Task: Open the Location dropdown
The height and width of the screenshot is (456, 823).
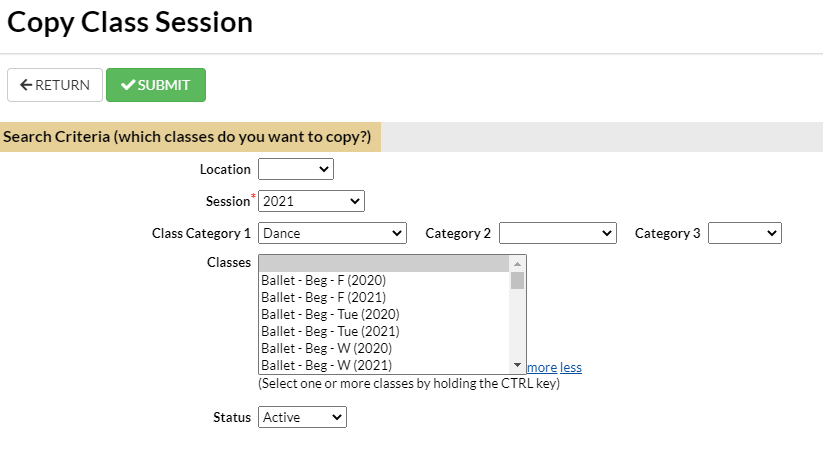Action: 296,170
